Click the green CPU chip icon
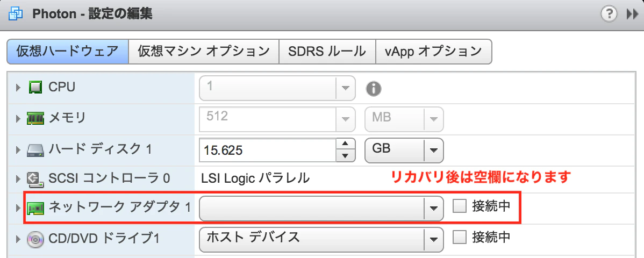The height and width of the screenshot is (258, 644). click(x=35, y=88)
